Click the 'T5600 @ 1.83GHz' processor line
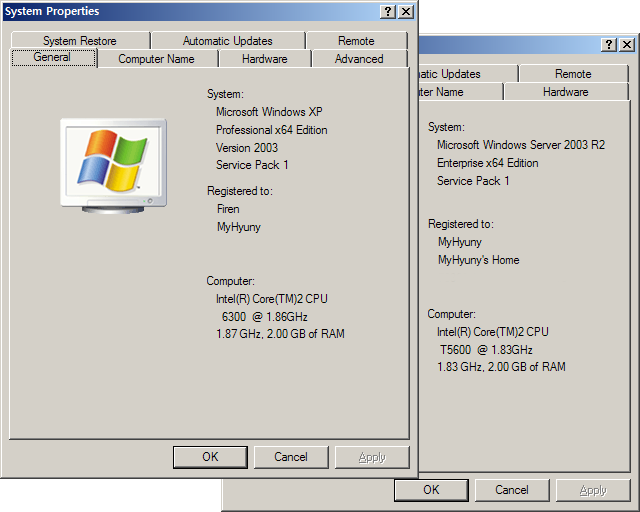 coord(486,350)
